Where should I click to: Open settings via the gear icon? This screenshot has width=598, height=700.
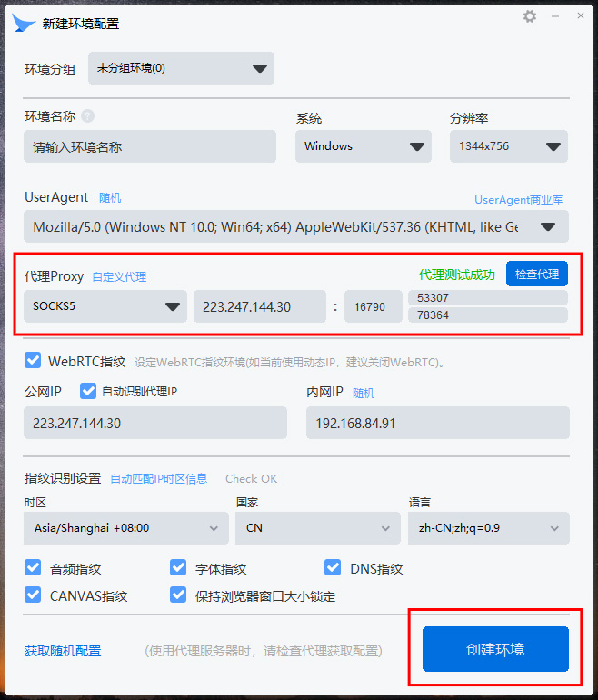click(530, 16)
